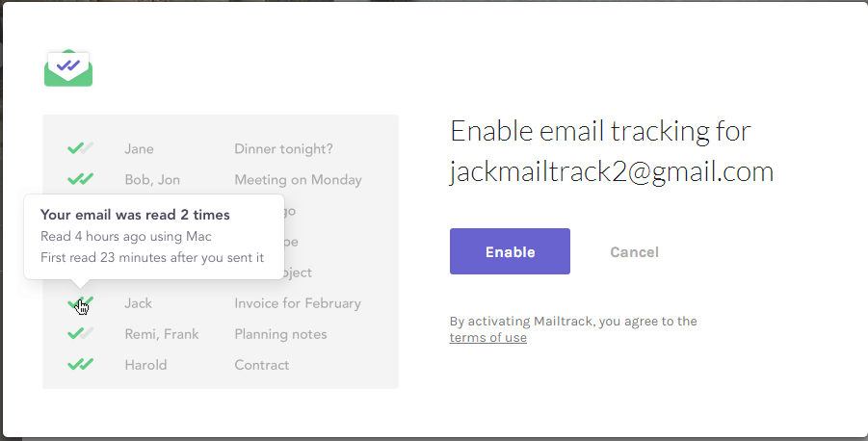Image resolution: width=868 pixels, height=441 pixels.
Task: Click the "Invoice for February" subject
Action: [x=298, y=303]
